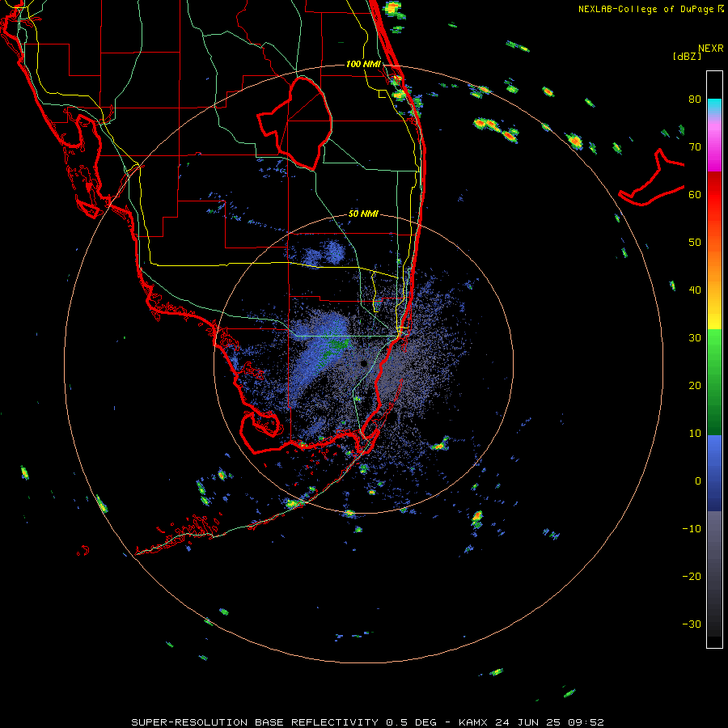
Task: Click the positive 30 dBZ scale value
Action: [695, 338]
